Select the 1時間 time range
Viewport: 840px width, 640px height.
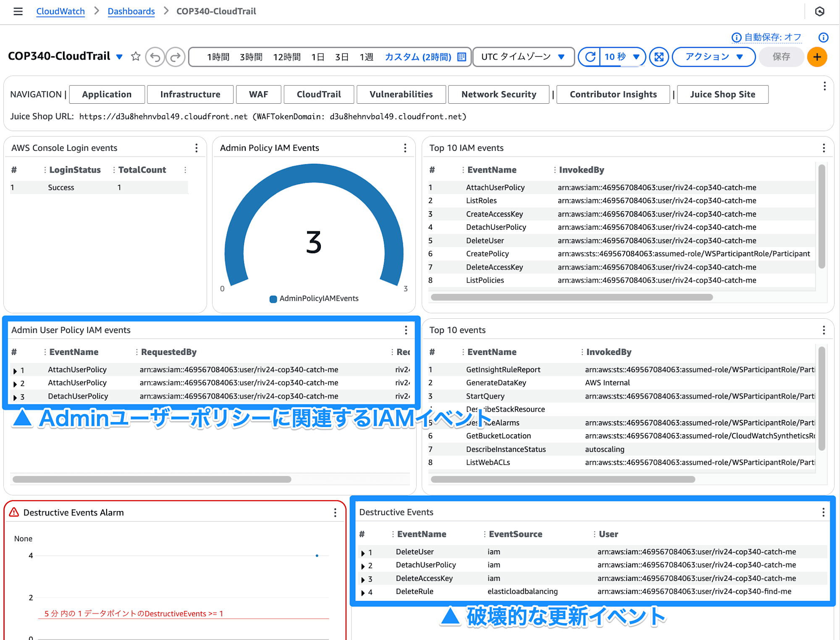[218, 57]
